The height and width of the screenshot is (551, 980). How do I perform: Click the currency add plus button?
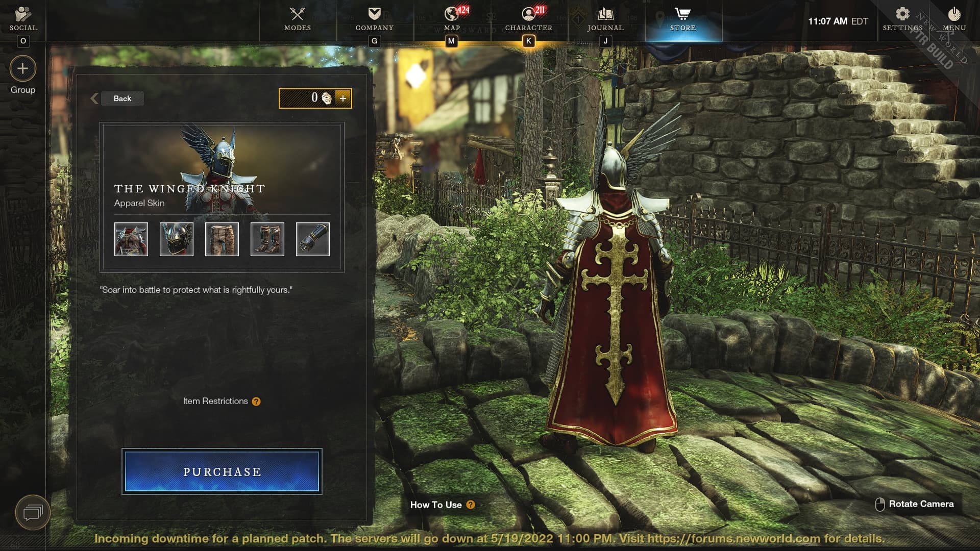(344, 98)
